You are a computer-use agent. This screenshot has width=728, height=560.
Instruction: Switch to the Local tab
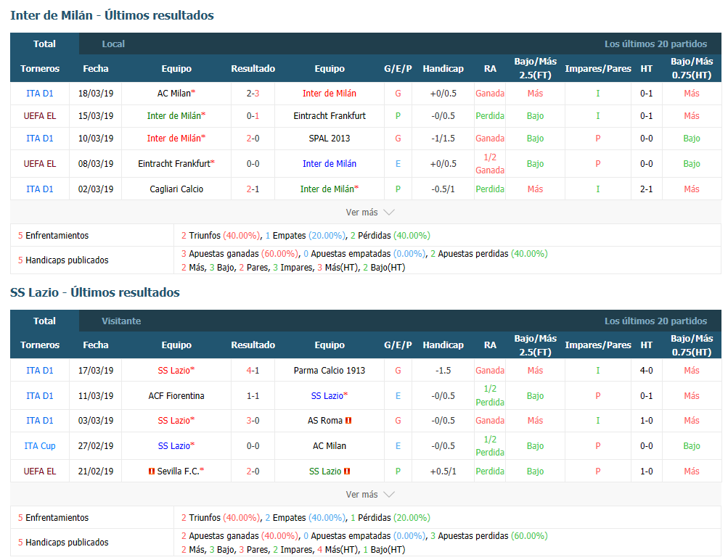coord(113,44)
